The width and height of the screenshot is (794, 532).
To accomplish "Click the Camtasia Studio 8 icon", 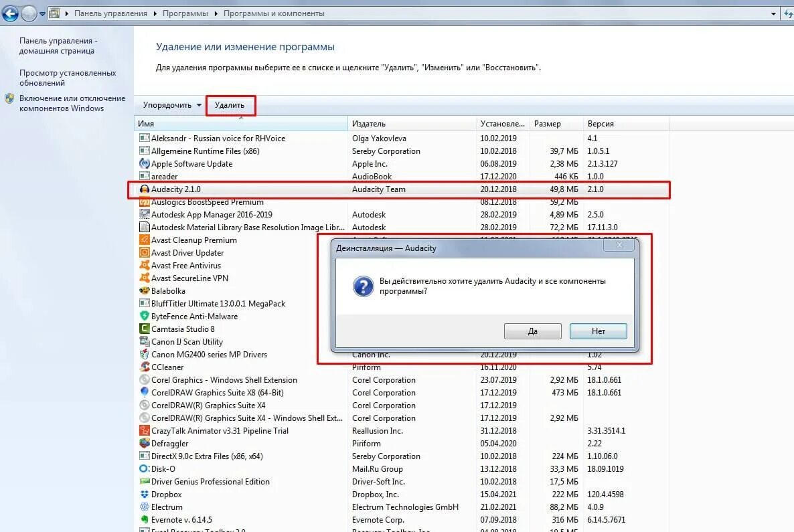I will 145,329.
